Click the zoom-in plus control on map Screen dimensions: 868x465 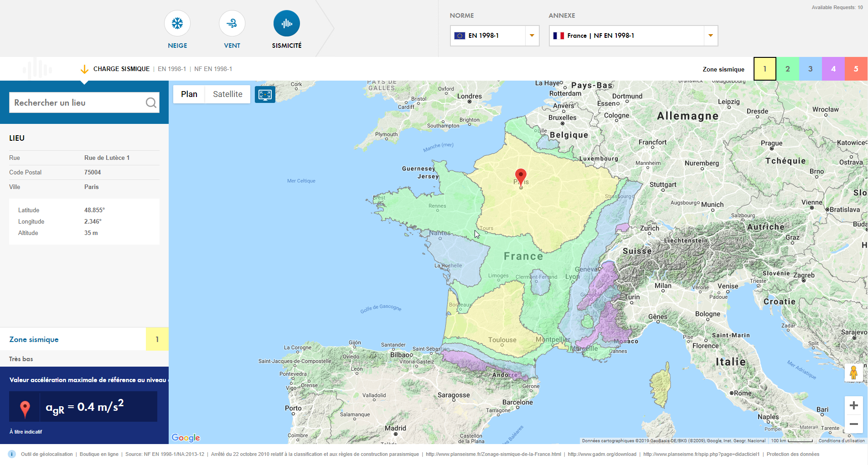[x=853, y=405]
